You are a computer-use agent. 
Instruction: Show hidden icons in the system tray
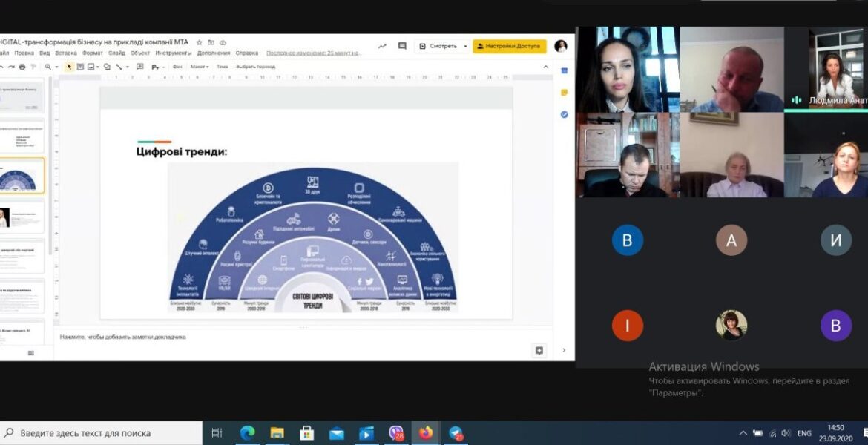743,433
